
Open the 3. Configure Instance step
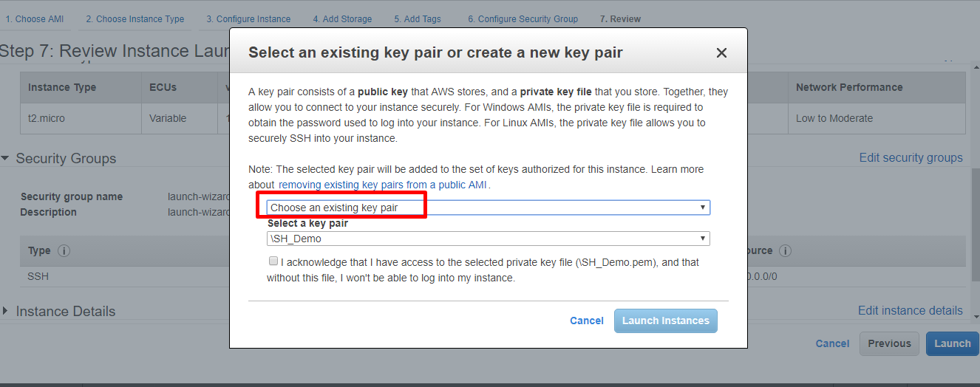248,19
